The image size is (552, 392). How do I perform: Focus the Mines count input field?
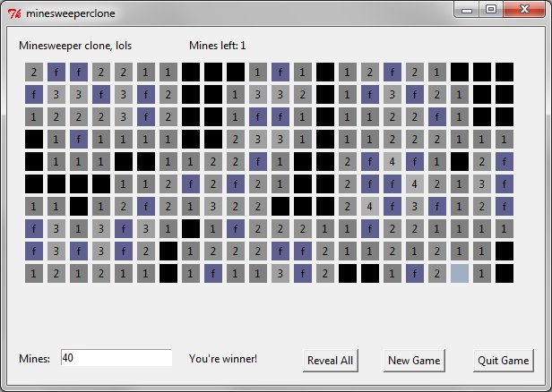(116, 358)
